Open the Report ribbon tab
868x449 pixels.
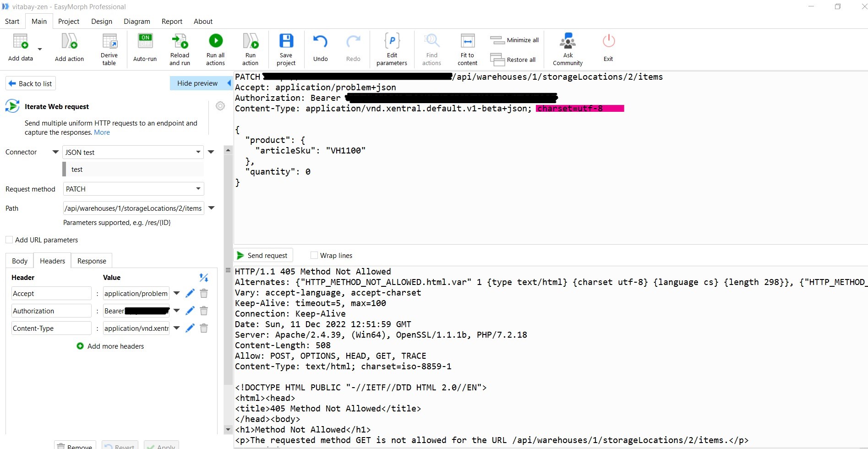click(172, 22)
